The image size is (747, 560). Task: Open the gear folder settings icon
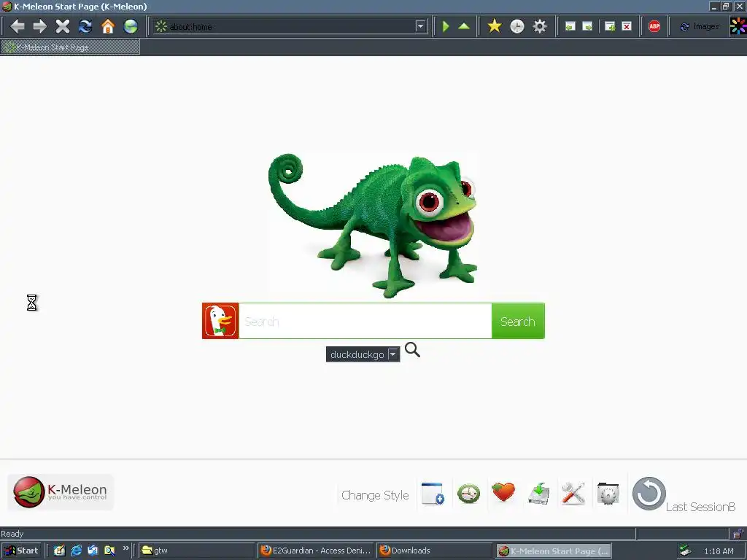608,494
